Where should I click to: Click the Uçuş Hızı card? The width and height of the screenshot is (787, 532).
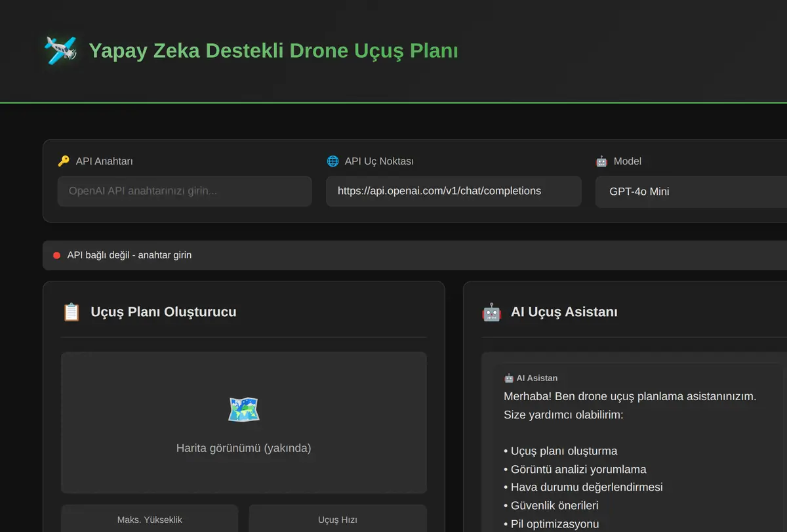[338, 519]
